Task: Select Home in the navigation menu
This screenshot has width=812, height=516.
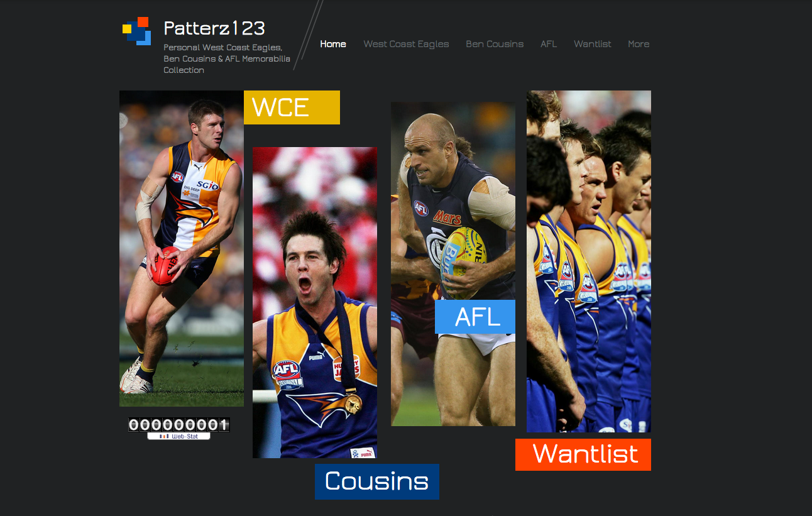Action: pyautogui.click(x=333, y=44)
